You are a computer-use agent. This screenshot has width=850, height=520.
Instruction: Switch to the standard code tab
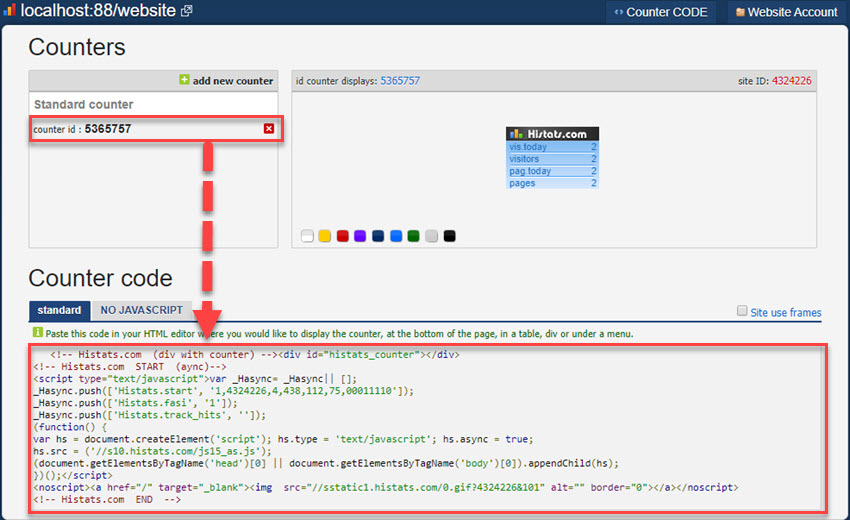pyautogui.click(x=59, y=310)
